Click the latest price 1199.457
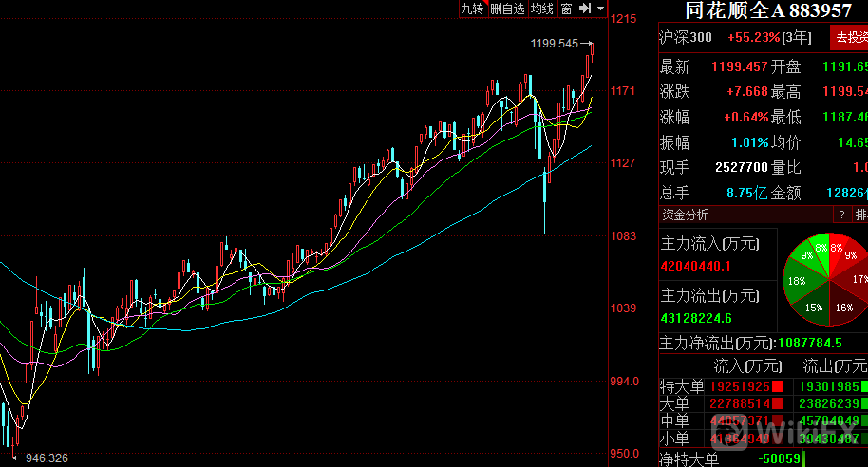The width and height of the screenshot is (868, 467). click(739, 67)
